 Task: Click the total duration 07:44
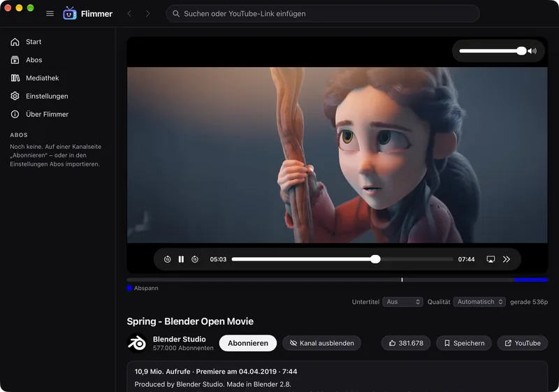click(x=466, y=259)
